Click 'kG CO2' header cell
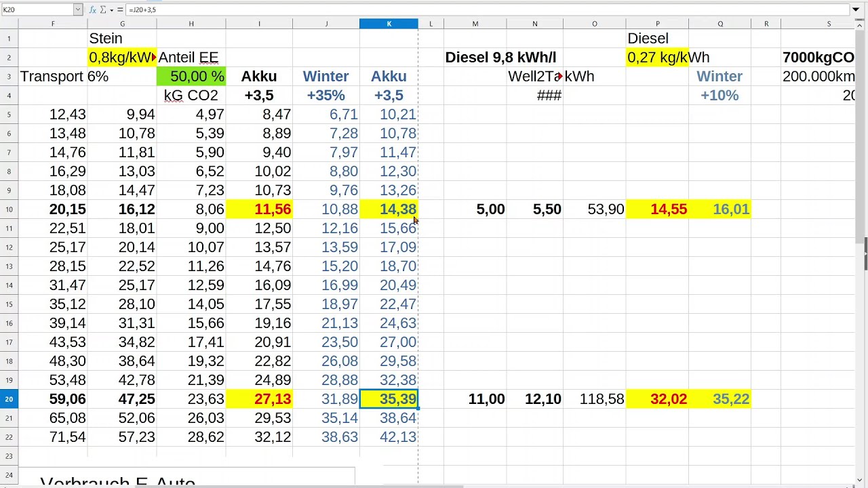The image size is (868, 488). 191,96
